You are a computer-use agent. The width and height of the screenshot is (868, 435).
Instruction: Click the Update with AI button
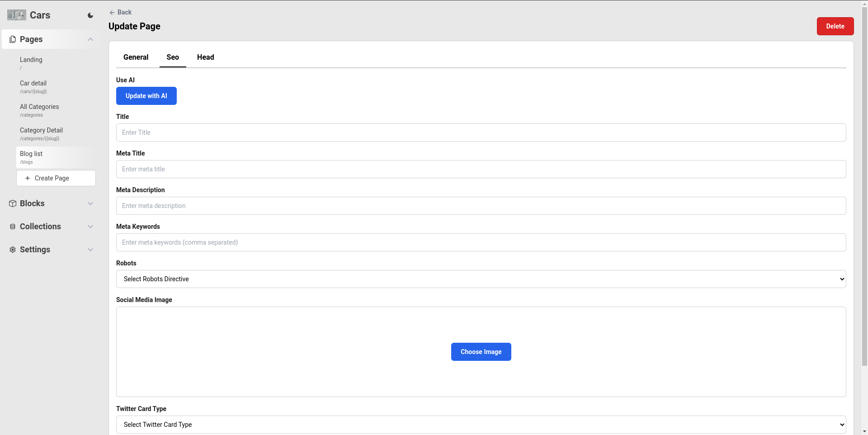tap(146, 96)
